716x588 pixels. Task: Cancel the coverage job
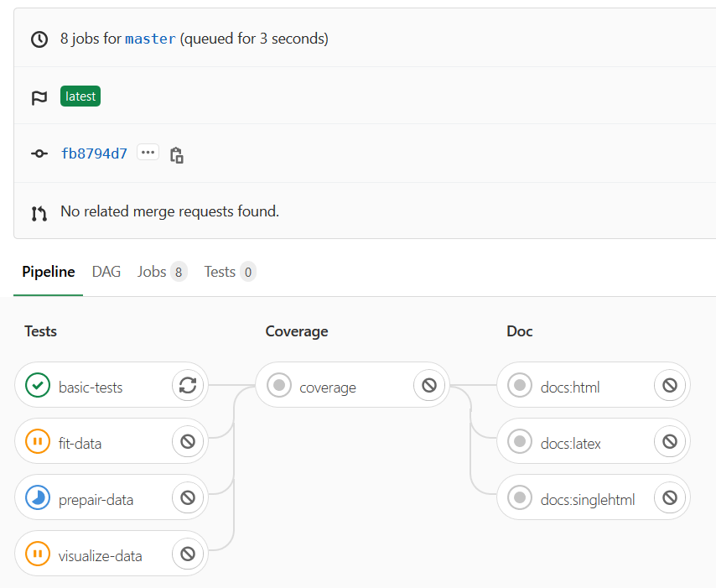[x=428, y=385]
